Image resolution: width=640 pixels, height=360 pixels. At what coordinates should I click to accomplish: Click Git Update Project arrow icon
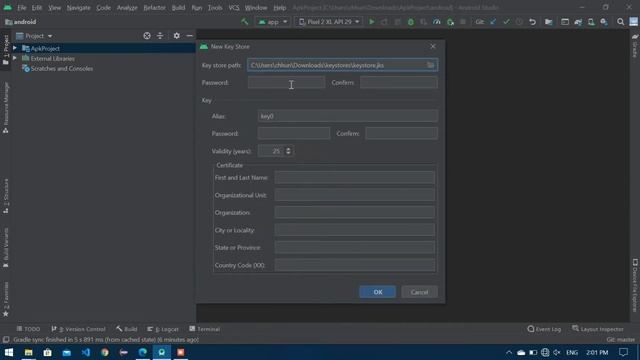coord(493,22)
